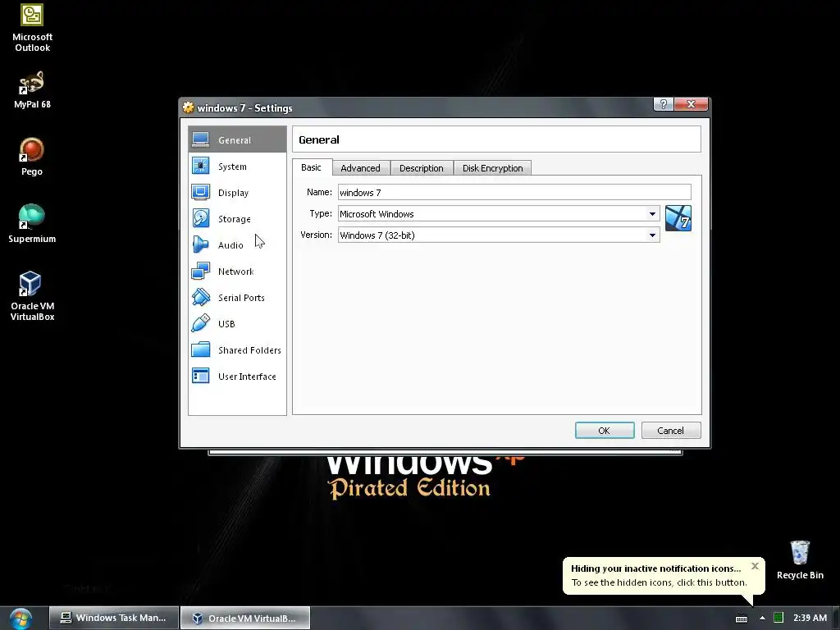This screenshot has width=840, height=630.
Task: Click the Microsoft Outlook desktop icon
Action: click(32, 28)
